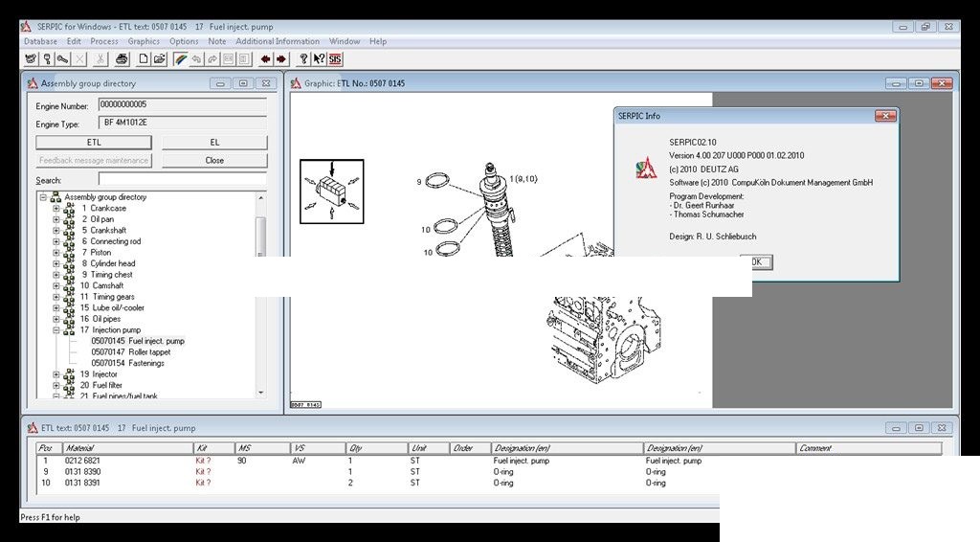Expand the Oil pan tree node
The height and width of the screenshot is (542, 980).
click(x=56, y=219)
